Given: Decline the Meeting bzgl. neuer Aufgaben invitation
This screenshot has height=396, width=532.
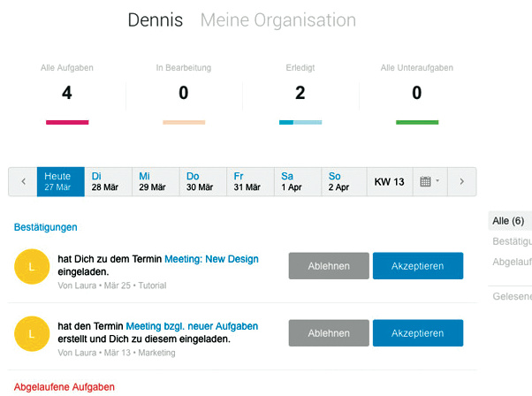Looking at the screenshot, I should point(328,333).
